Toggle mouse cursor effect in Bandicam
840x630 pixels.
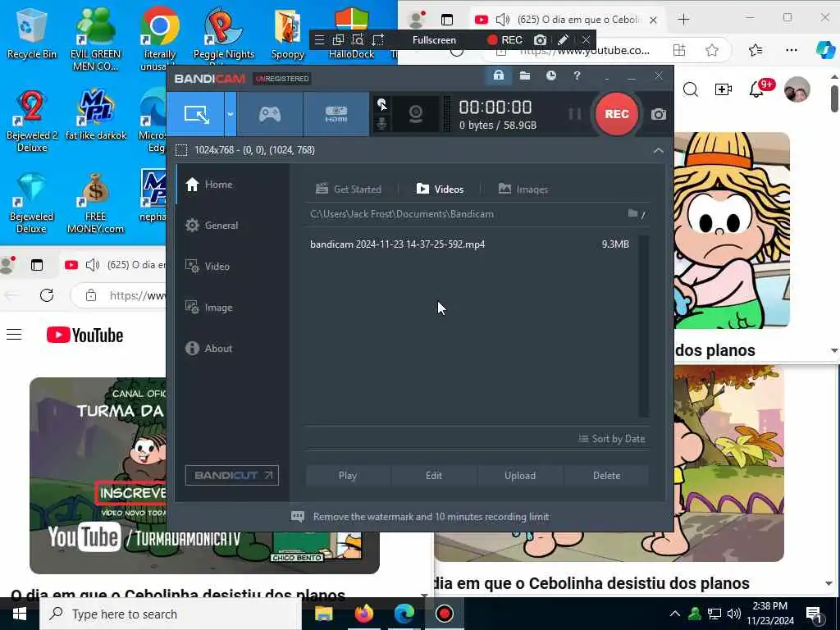[x=382, y=104]
